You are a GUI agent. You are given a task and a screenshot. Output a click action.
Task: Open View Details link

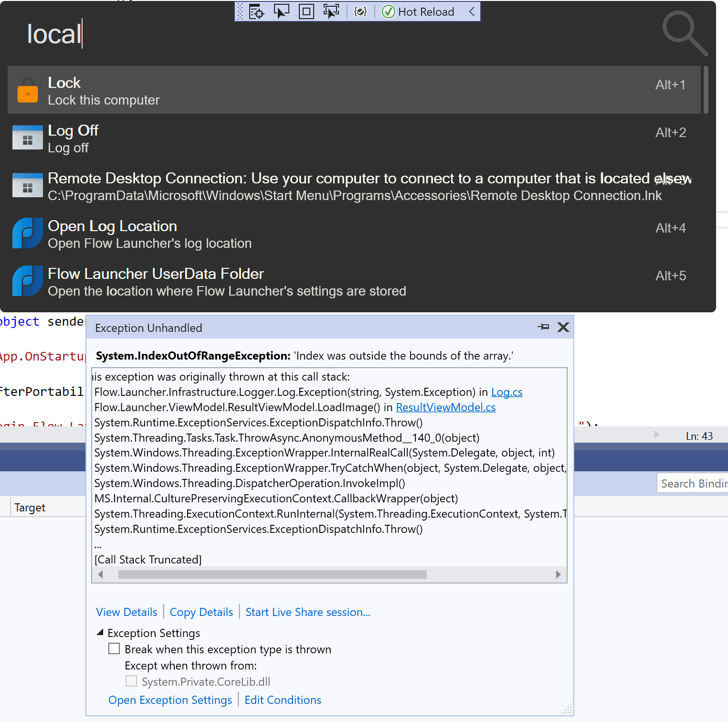(x=127, y=612)
